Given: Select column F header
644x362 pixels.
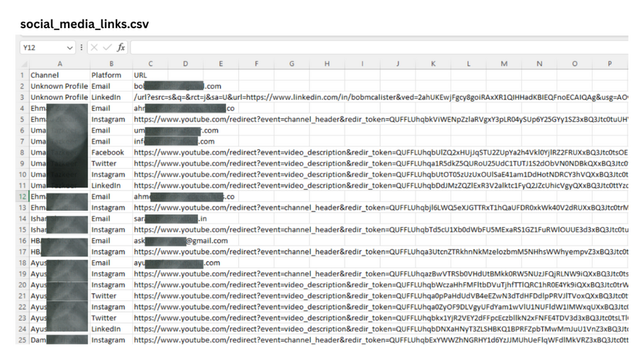Looking at the screenshot, I should [x=256, y=63].
